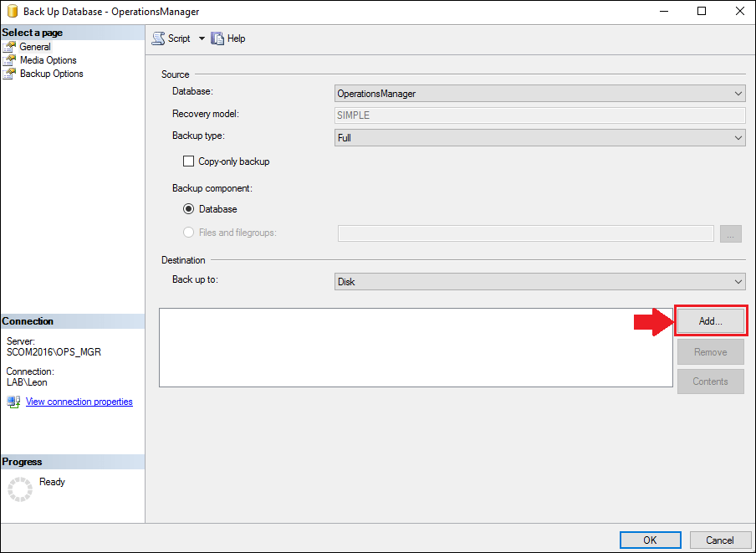Click the connection properties computer icon
The height and width of the screenshot is (553, 756).
(x=13, y=402)
